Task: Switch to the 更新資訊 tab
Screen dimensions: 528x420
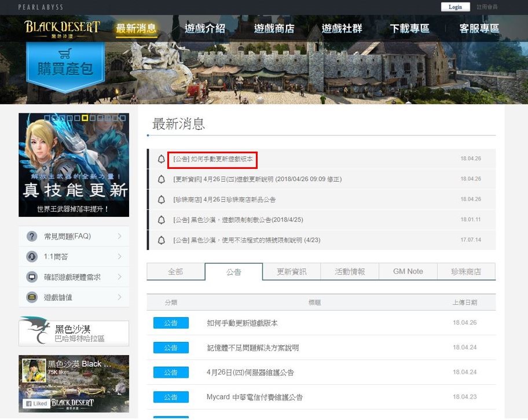Action: coord(292,271)
